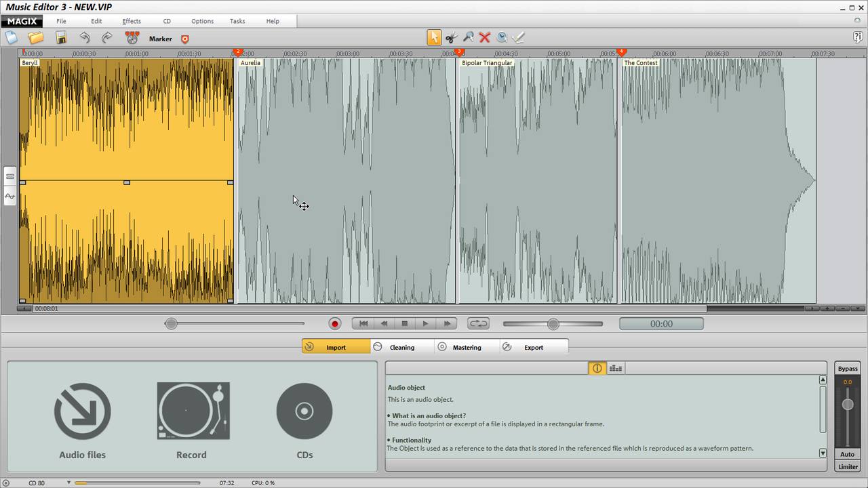
Task: Select the mouse pointer tool
Action: 434,37
